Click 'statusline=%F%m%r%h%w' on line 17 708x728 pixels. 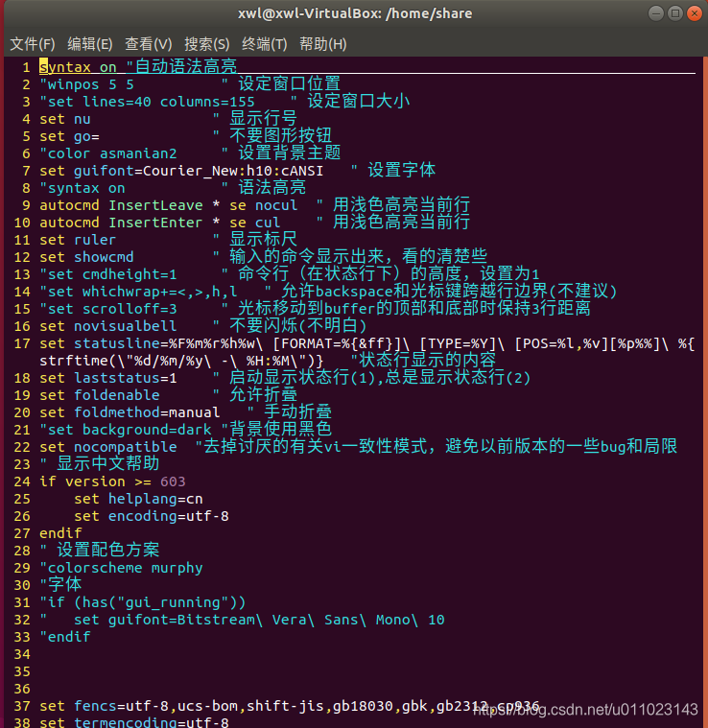[164, 343]
